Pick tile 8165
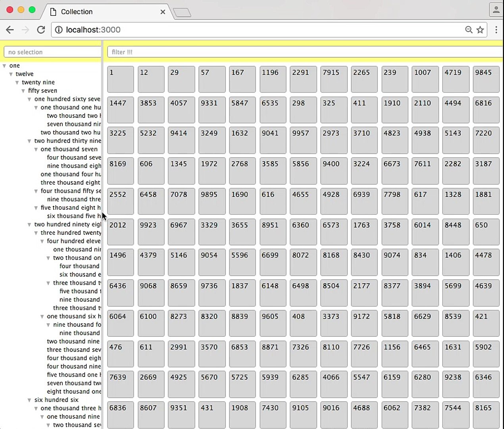This screenshot has height=429, width=504. pyautogui.click(x=486, y=415)
